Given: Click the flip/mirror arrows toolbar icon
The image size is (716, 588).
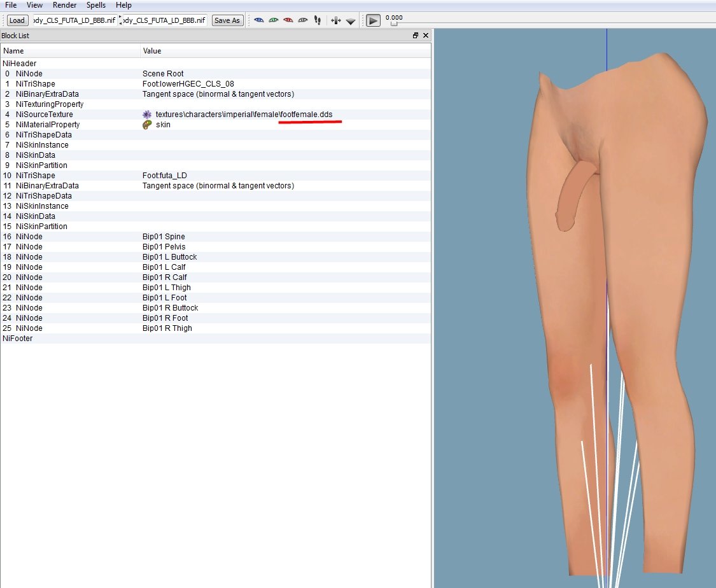Looking at the screenshot, I should [x=335, y=20].
